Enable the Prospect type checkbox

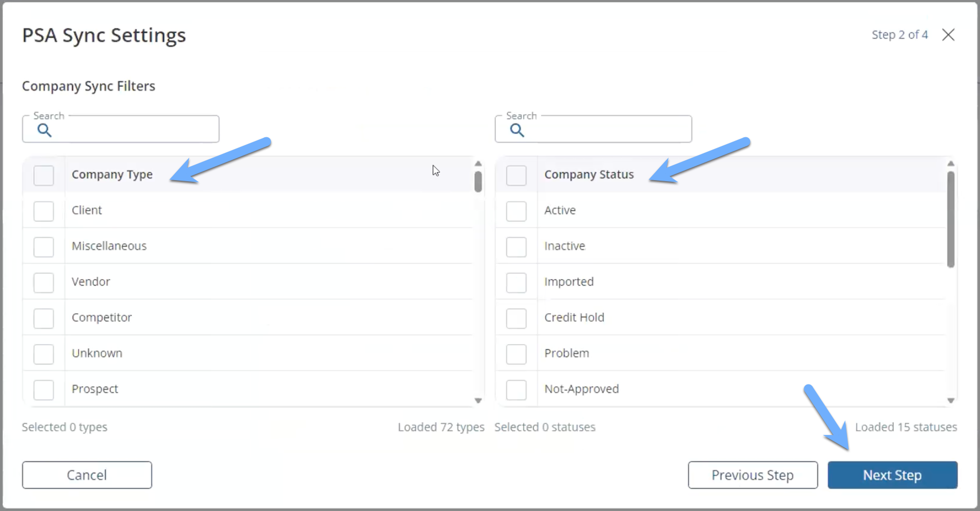click(x=43, y=389)
